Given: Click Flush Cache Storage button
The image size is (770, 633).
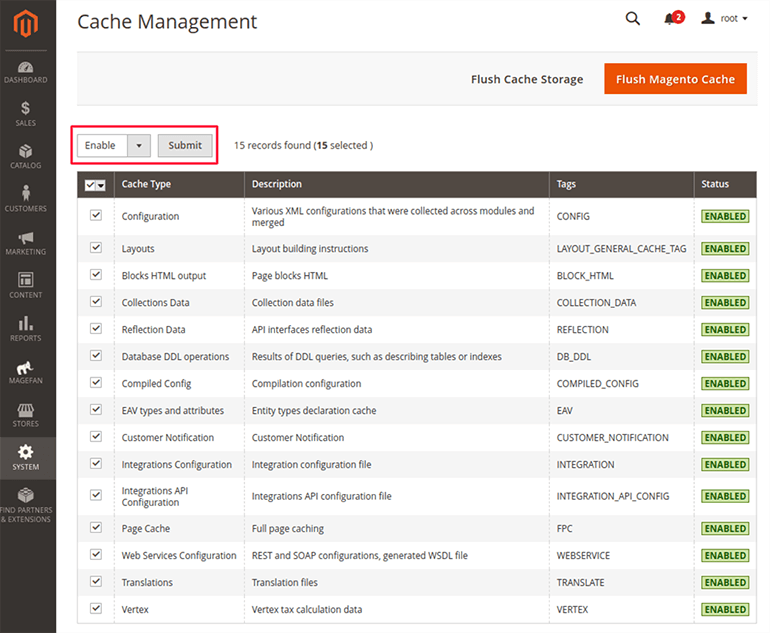Looking at the screenshot, I should 527,79.
